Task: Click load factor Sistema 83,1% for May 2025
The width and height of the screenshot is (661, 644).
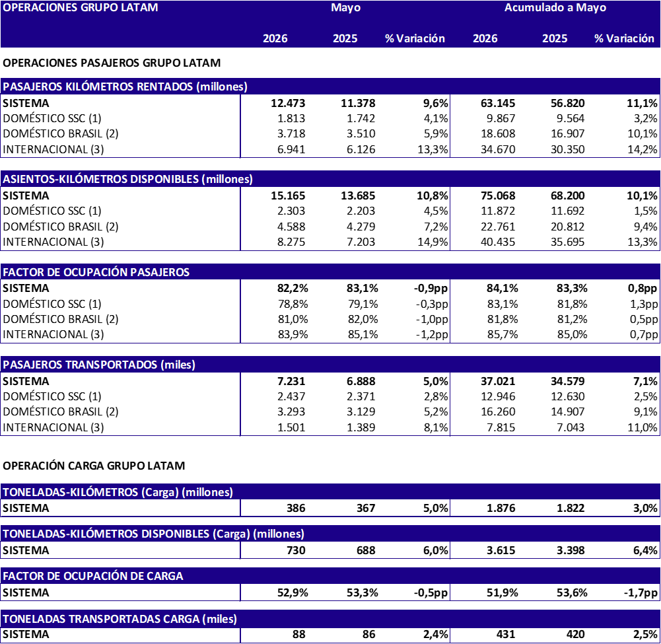Action: 363,289
